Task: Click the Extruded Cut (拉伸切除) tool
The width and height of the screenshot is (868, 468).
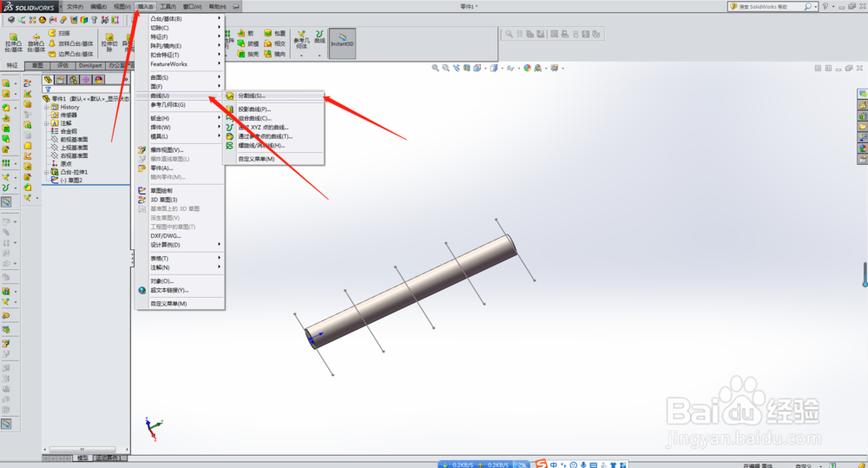Action: pyautogui.click(x=109, y=43)
